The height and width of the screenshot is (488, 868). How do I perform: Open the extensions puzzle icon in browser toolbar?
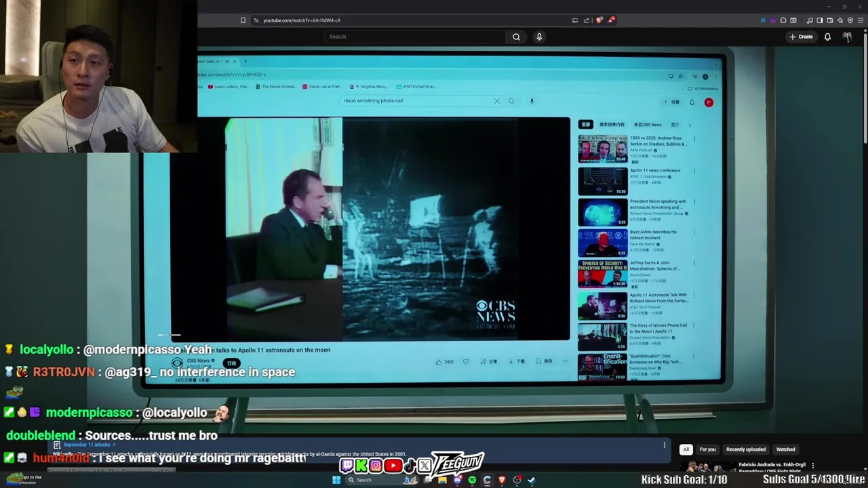(x=783, y=20)
